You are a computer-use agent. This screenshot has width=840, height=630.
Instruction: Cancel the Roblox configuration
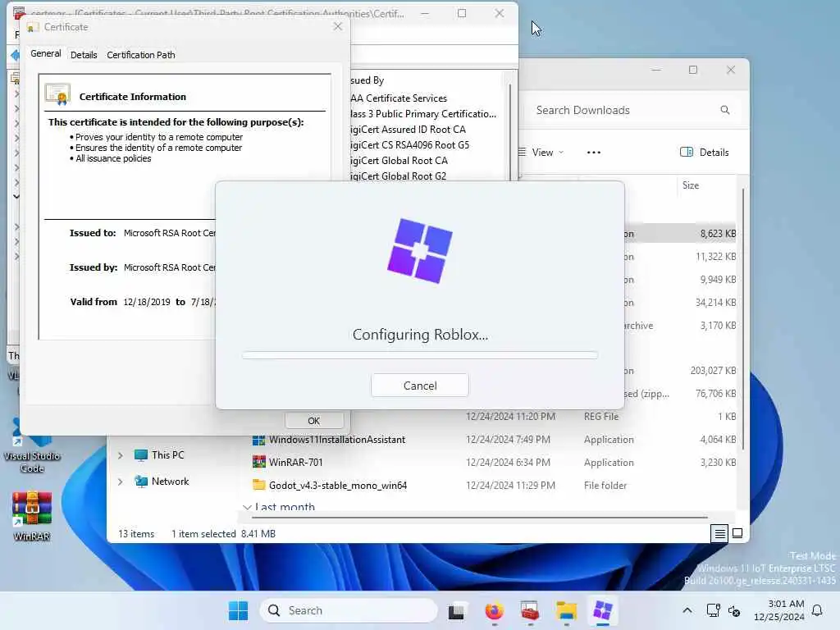point(419,386)
